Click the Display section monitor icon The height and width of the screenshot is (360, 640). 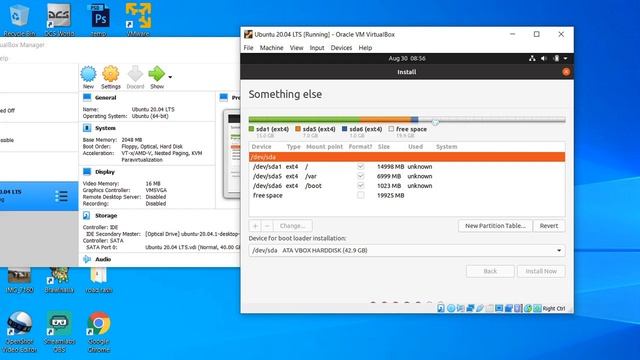(x=87, y=171)
